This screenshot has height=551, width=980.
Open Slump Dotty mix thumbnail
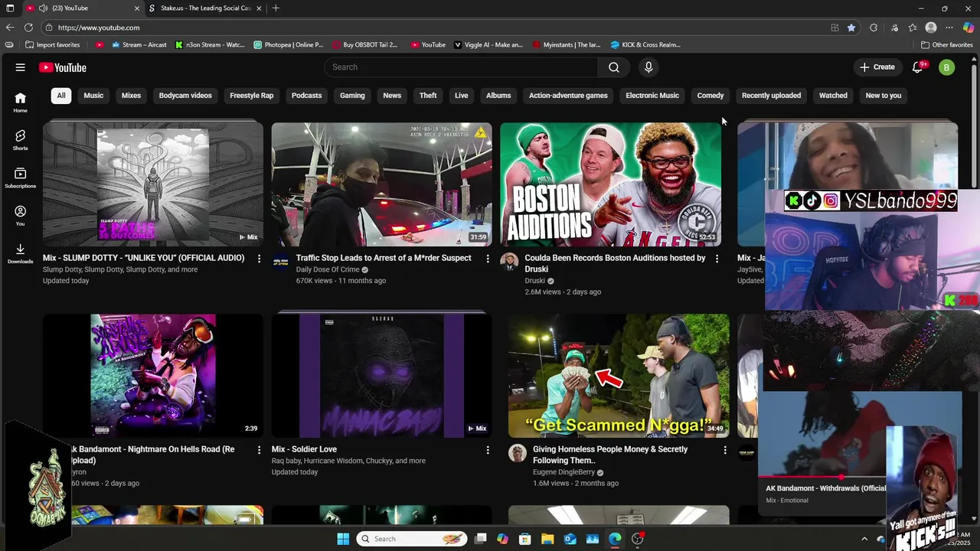(153, 184)
